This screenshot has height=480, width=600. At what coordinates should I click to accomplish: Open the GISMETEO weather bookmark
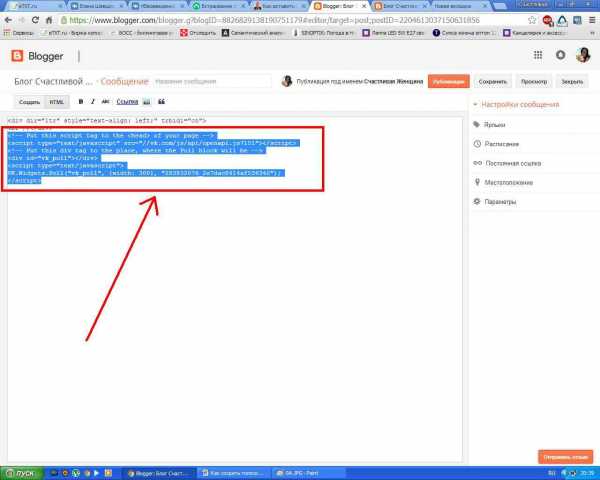[324, 33]
